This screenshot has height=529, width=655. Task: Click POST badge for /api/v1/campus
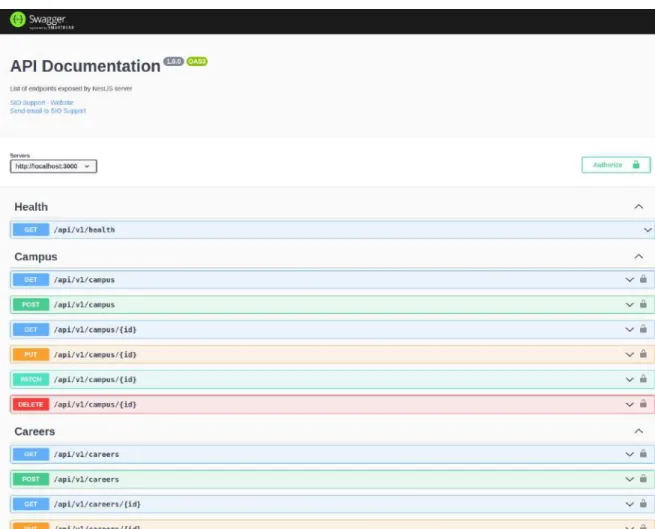[x=31, y=305]
